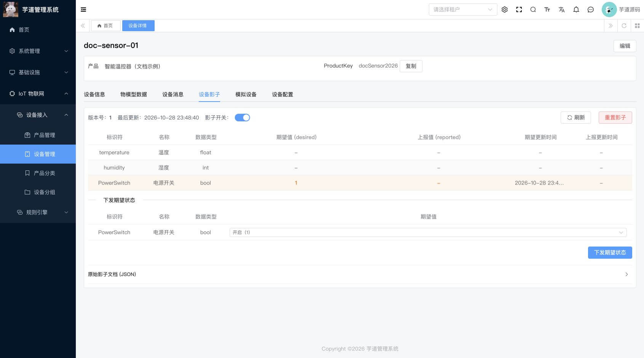Open the 请选择租户 tenant dropdown
Image resolution: width=644 pixels, height=358 pixels.
[463, 10]
